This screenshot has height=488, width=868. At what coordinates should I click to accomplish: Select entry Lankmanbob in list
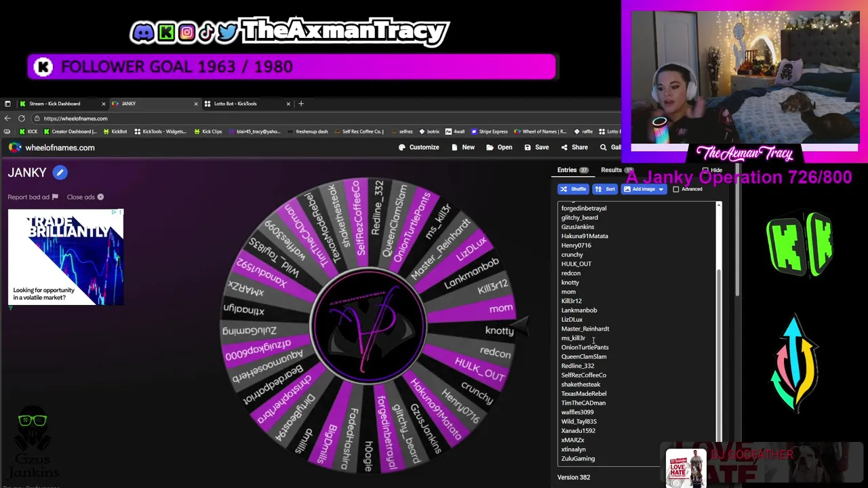579,310
